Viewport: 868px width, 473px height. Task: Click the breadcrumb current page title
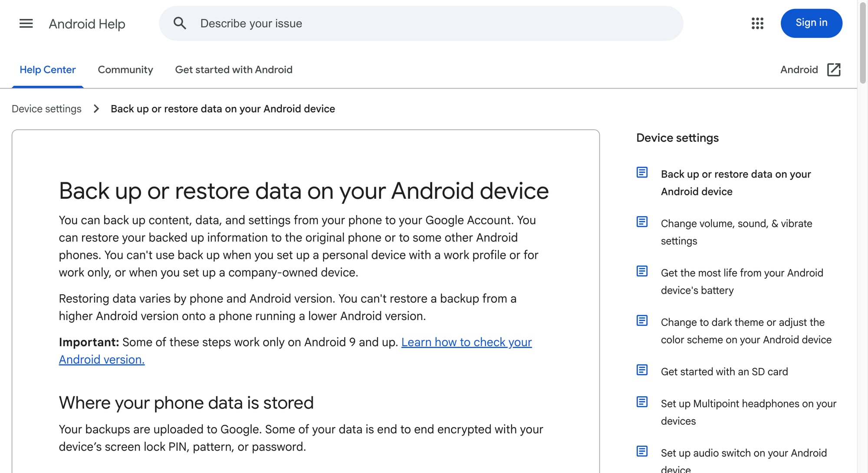[223, 109]
